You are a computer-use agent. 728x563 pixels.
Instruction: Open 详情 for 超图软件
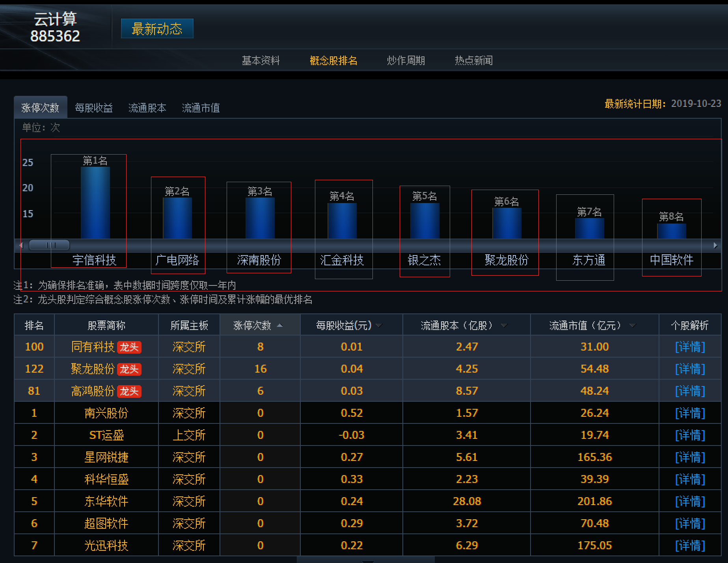click(x=690, y=524)
